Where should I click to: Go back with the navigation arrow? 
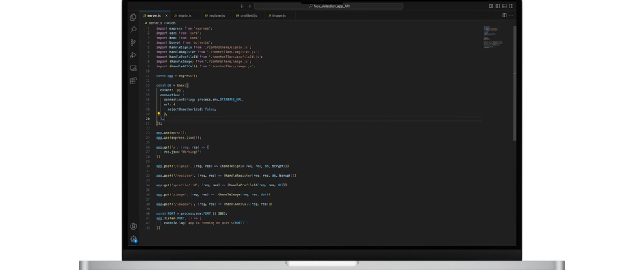tap(242, 6)
